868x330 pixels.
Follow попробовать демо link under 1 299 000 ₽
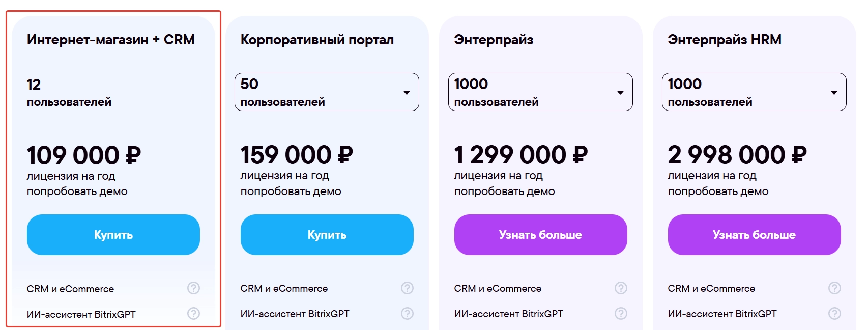coord(505,191)
